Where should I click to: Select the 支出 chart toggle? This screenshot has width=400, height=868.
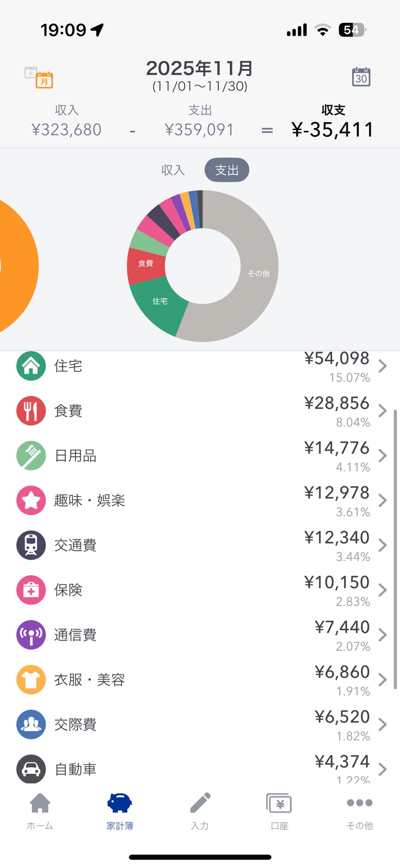point(227,170)
